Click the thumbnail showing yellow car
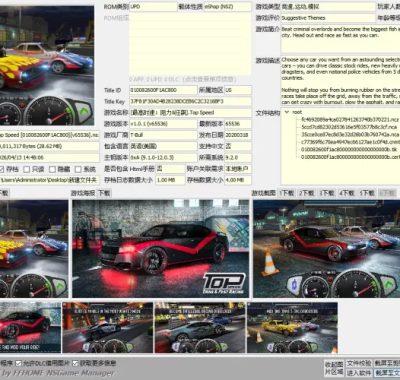The width and height of the screenshot is (400, 380). [292, 327]
